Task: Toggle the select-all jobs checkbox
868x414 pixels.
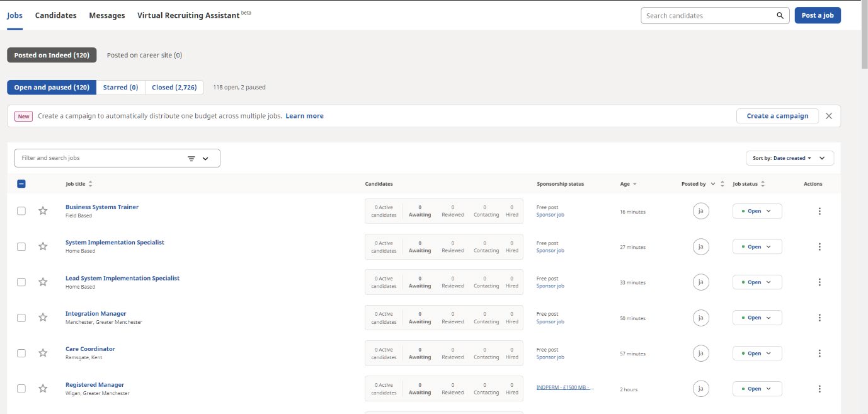Action: coord(21,184)
